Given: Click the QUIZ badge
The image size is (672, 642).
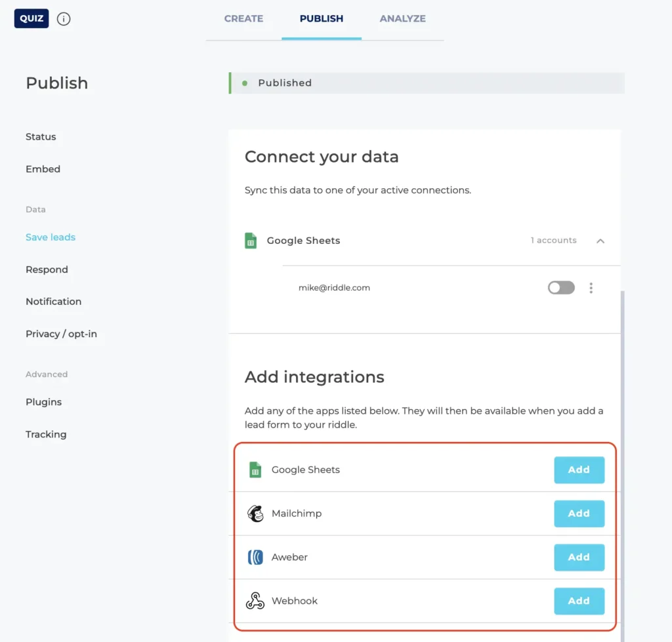Looking at the screenshot, I should (x=31, y=18).
